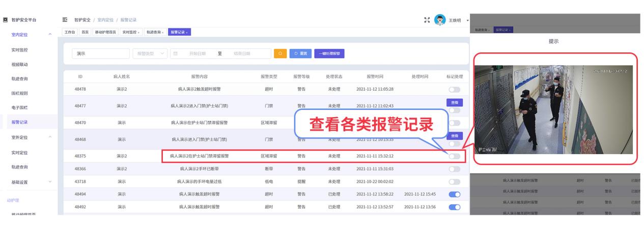The width and height of the screenshot is (644, 227).
Task: Click the 一键处理报警 button
Action: click(x=329, y=54)
